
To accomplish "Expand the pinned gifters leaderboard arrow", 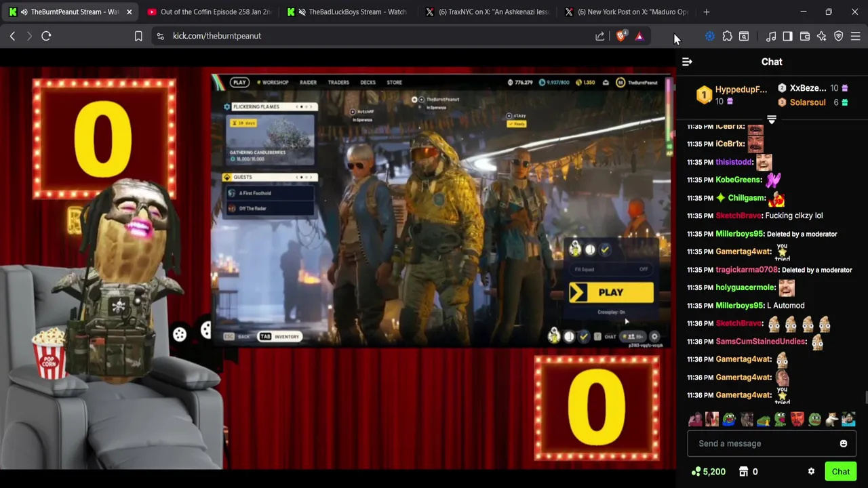I will tap(771, 119).
